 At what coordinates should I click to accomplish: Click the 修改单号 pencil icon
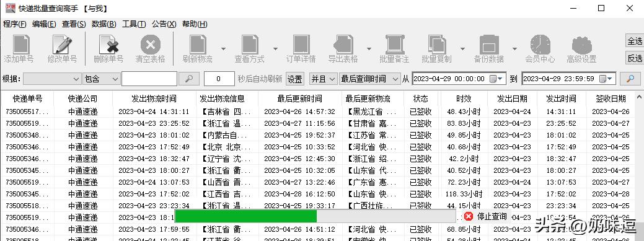click(x=62, y=45)
